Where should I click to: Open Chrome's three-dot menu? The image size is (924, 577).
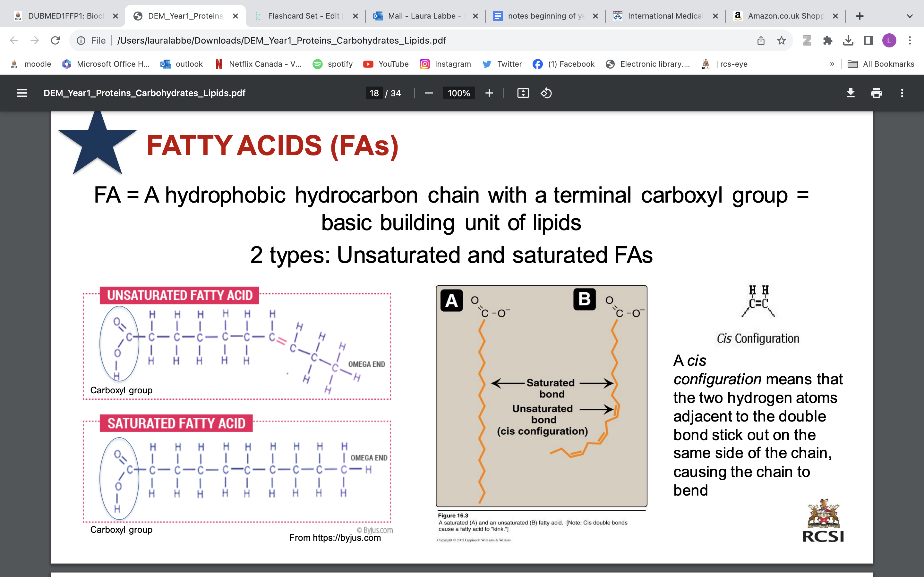tap(910, 40)
